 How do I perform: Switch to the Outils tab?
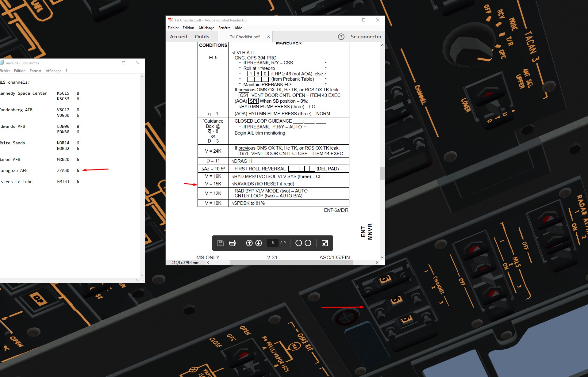coord(202,37)
